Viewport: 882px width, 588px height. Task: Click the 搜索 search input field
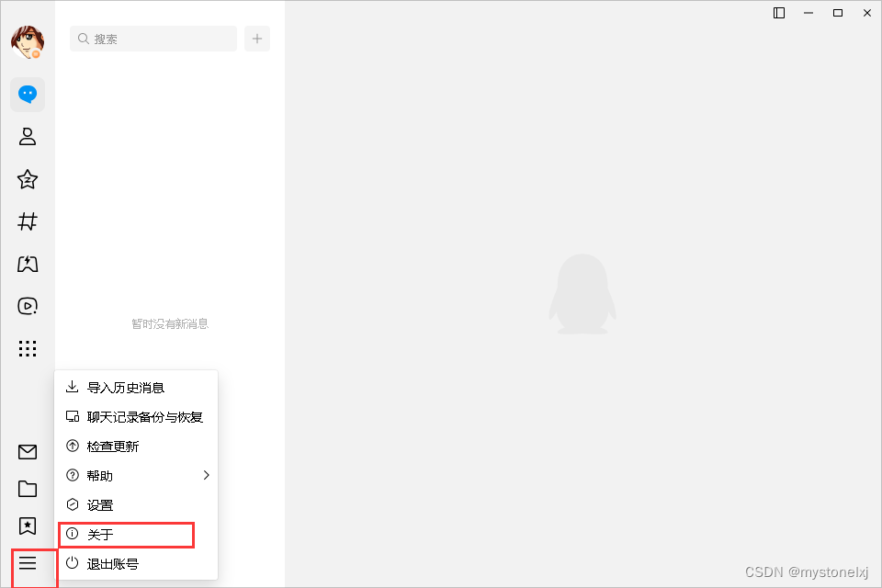[153, 39]
